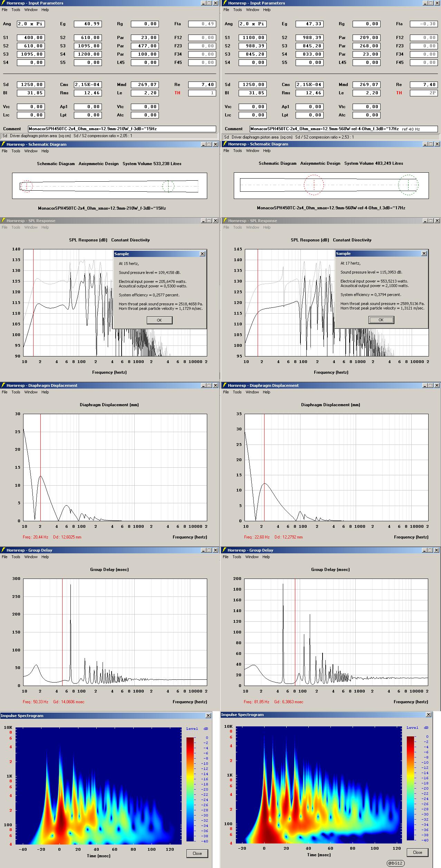Click 'System Volume 533,238 Litres' text
The image size is (441, 868).
(x=152, y=164)
